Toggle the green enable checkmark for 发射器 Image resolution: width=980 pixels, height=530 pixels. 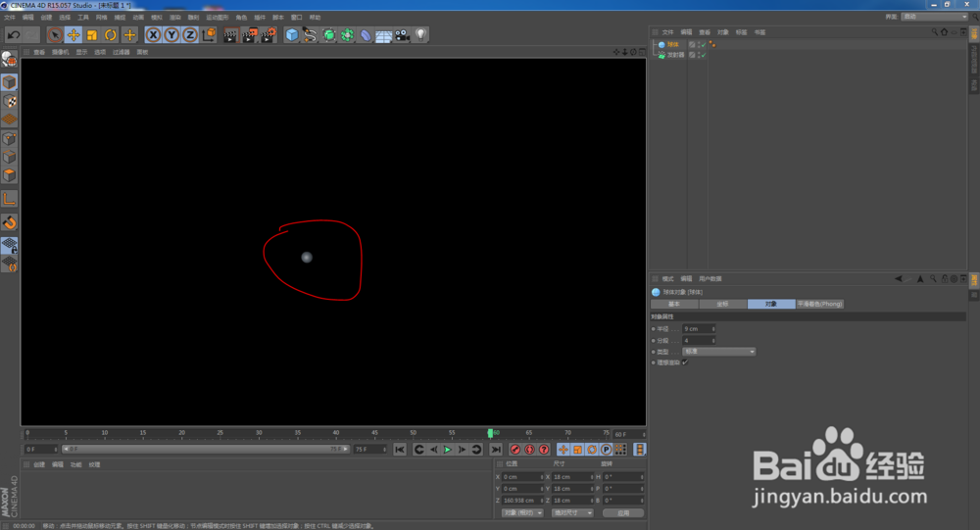click(703, 55)
